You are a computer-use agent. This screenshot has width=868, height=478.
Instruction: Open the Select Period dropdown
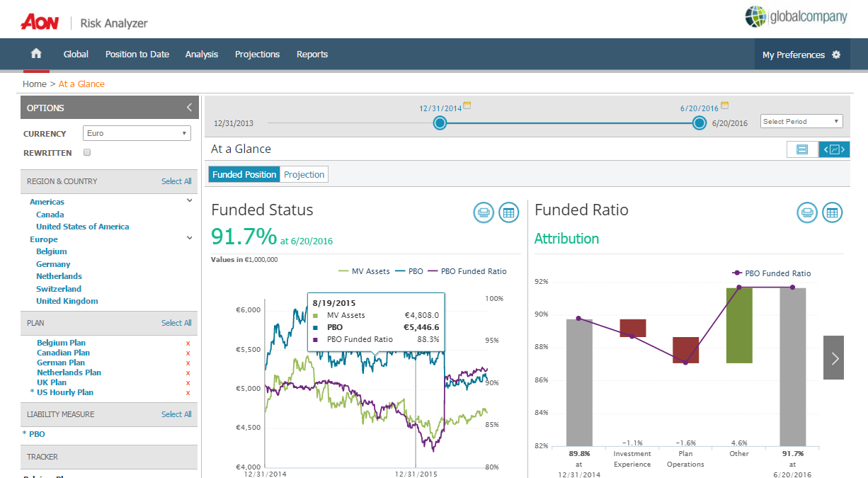(x=801, y=121)
